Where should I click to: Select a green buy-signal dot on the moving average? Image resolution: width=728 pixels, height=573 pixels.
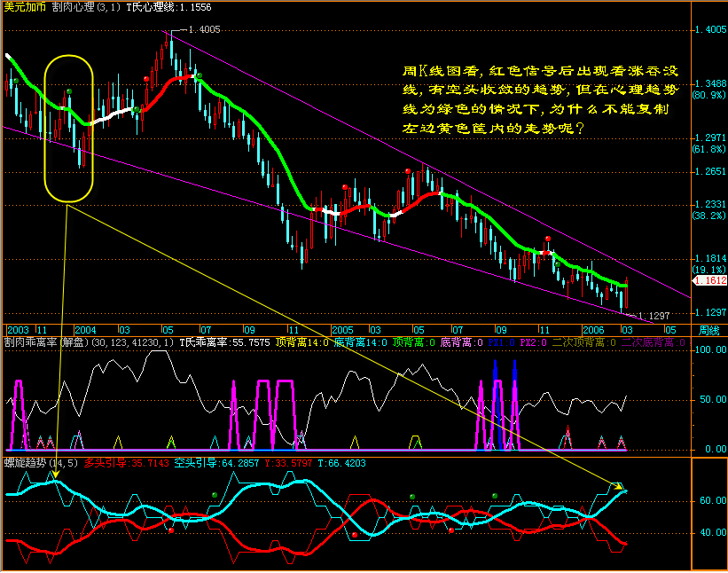(200, 75)
